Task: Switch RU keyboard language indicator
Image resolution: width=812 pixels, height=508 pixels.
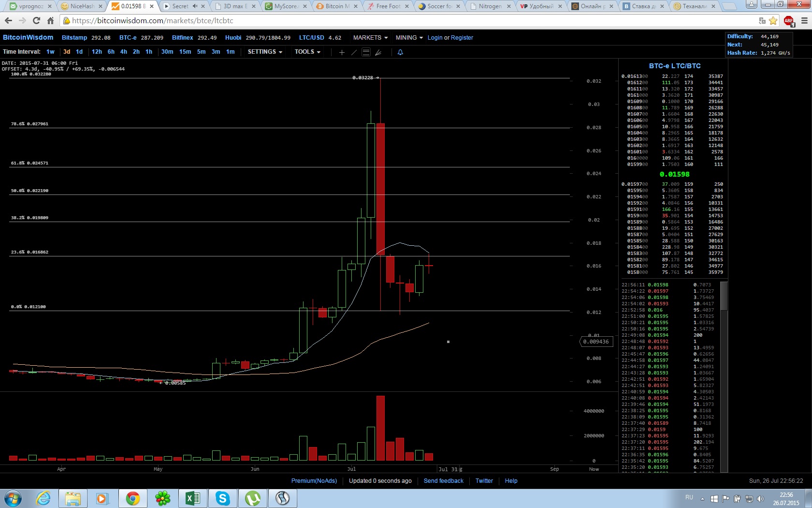Action: click(689, 497)
